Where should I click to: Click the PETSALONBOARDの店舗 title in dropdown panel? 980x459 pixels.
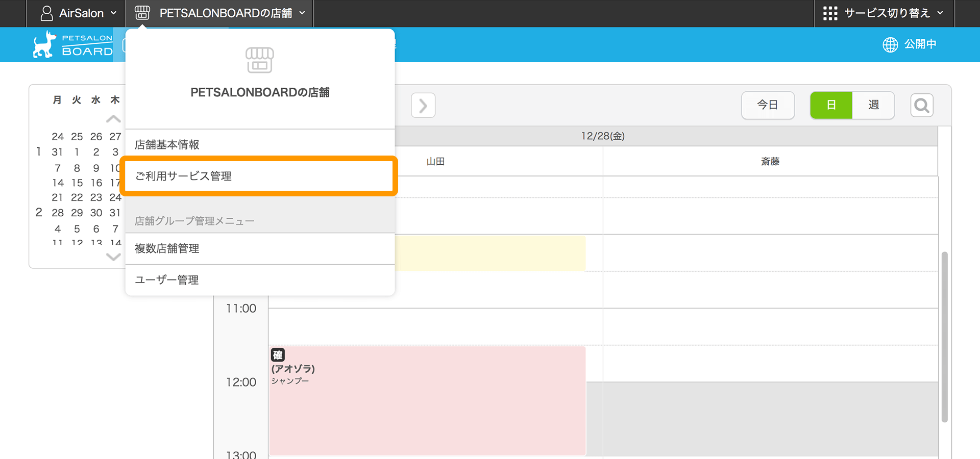click(x=260, y=92)
